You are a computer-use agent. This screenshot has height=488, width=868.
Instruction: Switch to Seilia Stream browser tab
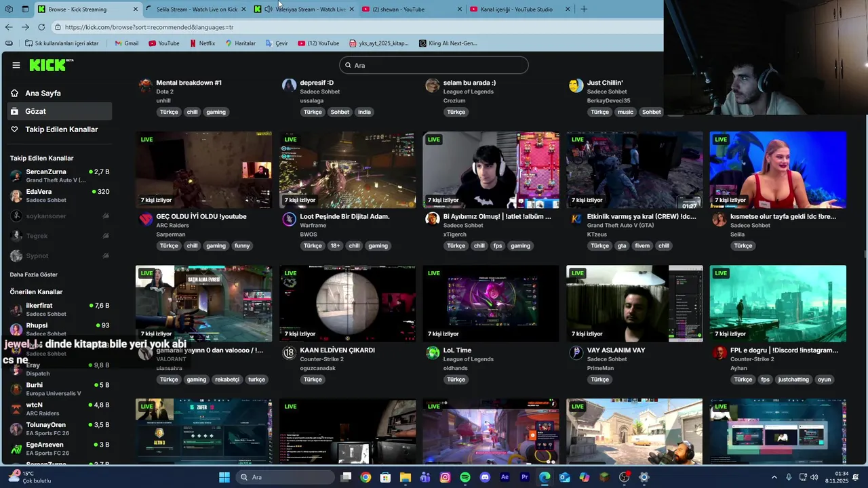tap(196, 9)
